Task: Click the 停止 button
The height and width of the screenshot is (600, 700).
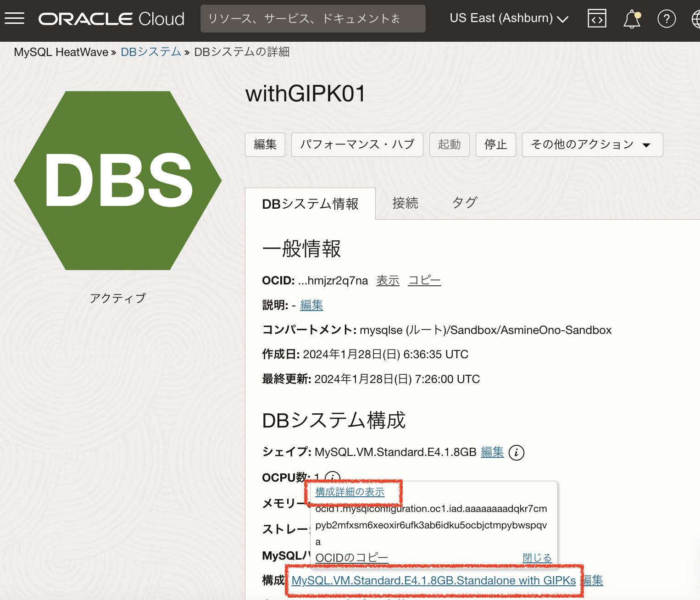Action: [496, 144]
